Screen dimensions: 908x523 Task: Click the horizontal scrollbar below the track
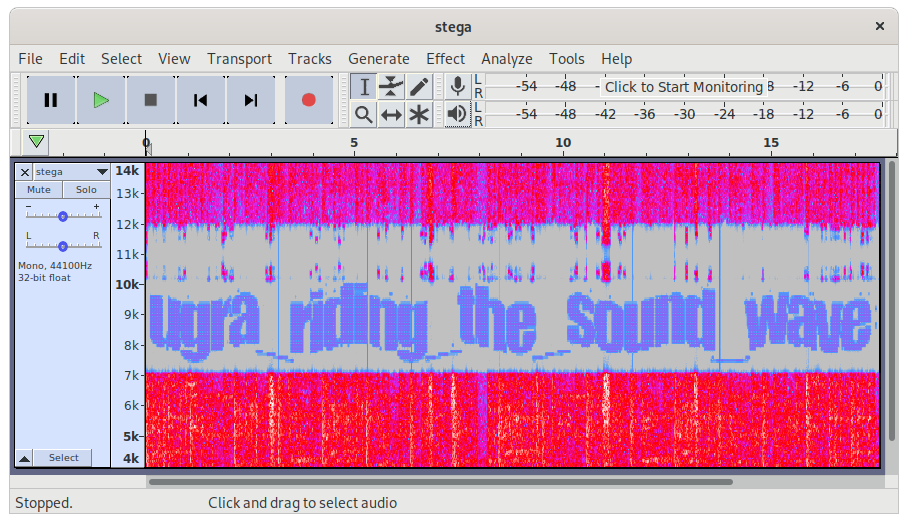(441, 481)
